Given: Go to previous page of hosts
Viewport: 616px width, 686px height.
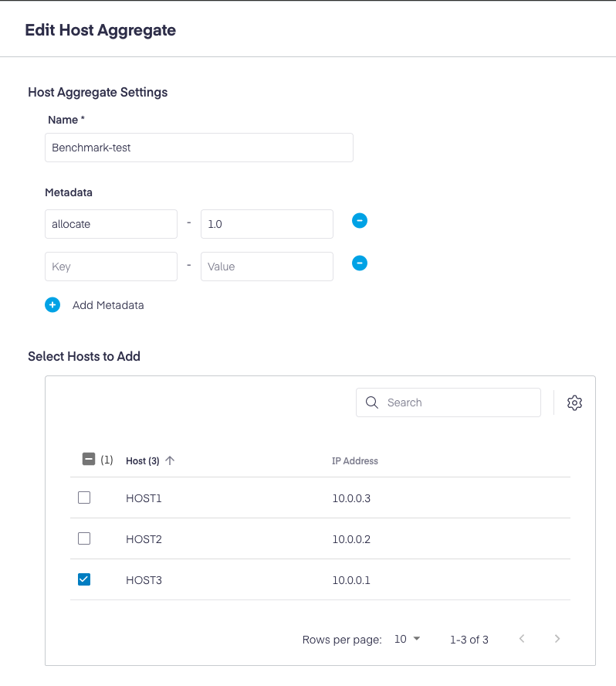Looking at the screenshot, I should (x=522, y=639).
